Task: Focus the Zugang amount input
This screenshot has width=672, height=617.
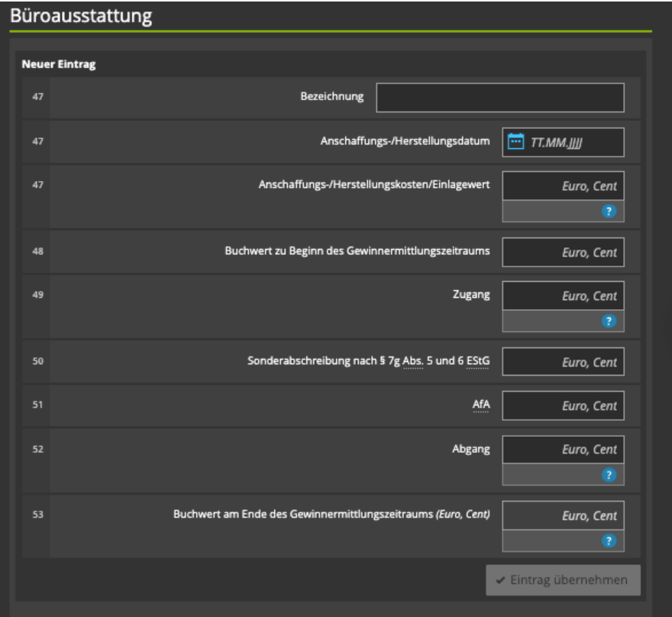Action: (563, 296)
